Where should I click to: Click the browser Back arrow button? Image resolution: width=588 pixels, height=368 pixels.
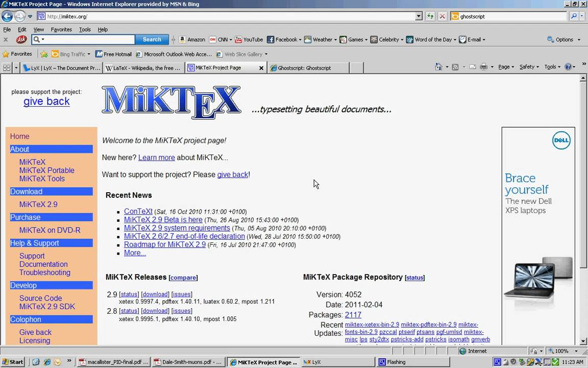pyautogui.click(x=7, y=16)
